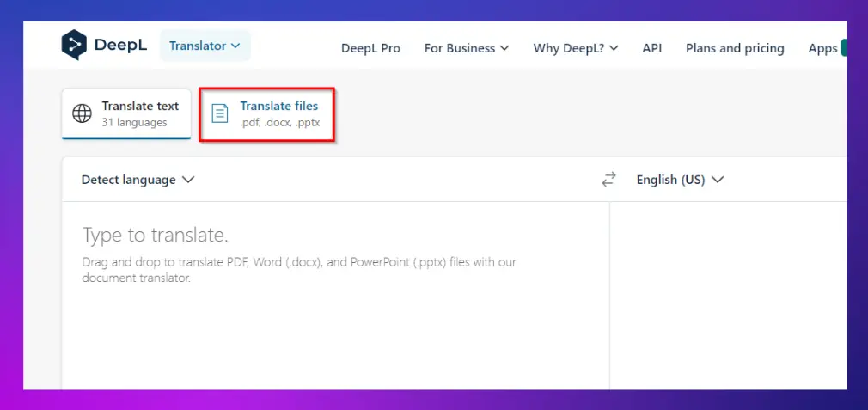
Task: Click the document icon in Translate files
Action: 220,113
